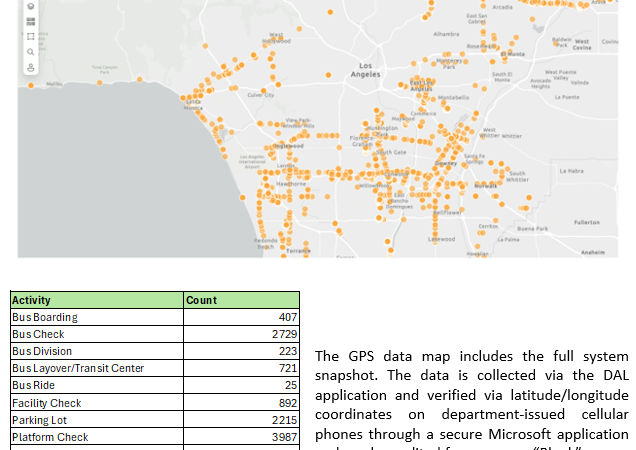636x450 pixels.
Task: Click the Fullerton label on map
Action: pos(587,222)
